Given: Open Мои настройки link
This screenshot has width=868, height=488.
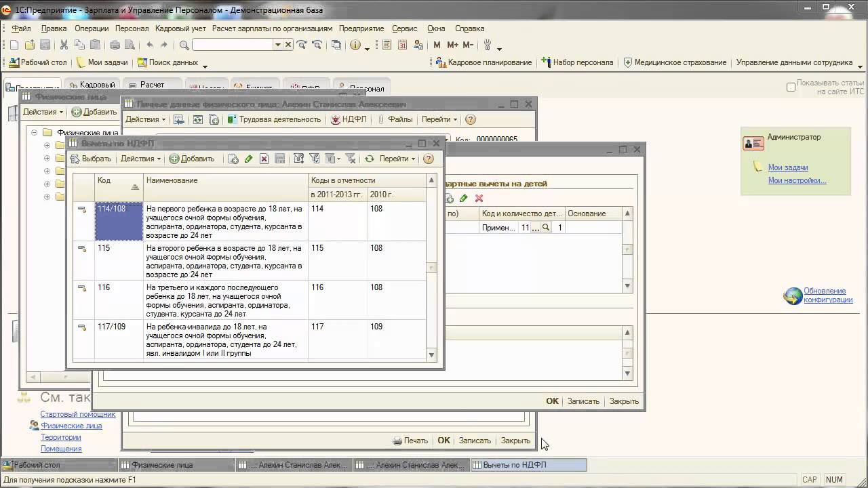Looking at the screenshot, I should coord(797,180).
